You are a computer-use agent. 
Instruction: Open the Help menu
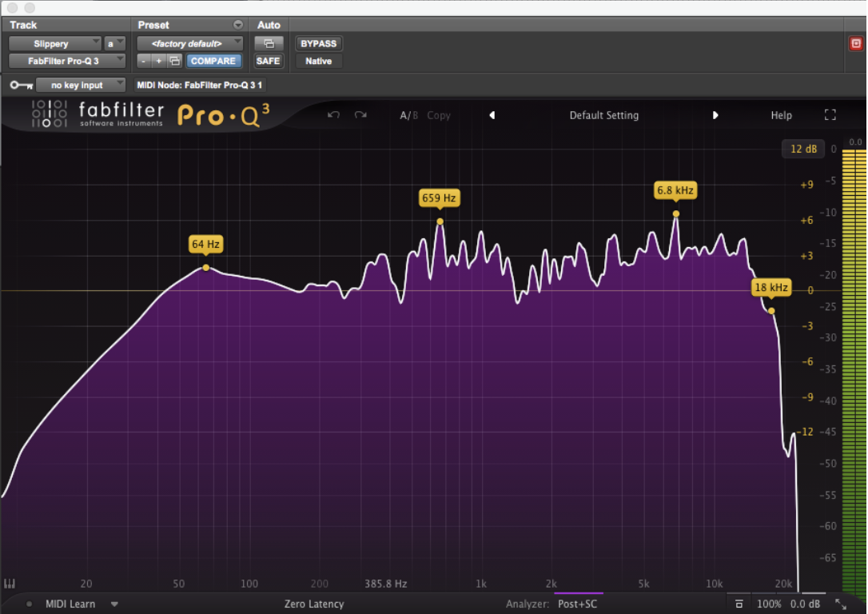pos(781,115)
